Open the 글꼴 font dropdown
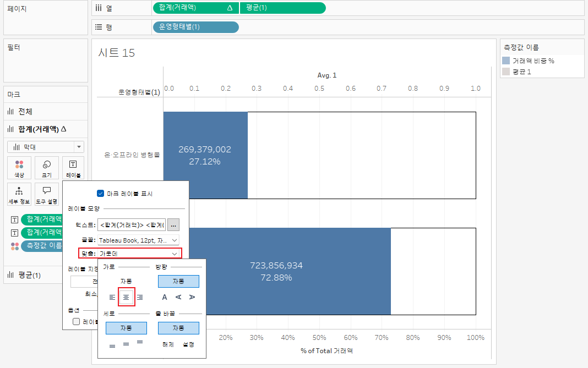 [x=138, y=240]
